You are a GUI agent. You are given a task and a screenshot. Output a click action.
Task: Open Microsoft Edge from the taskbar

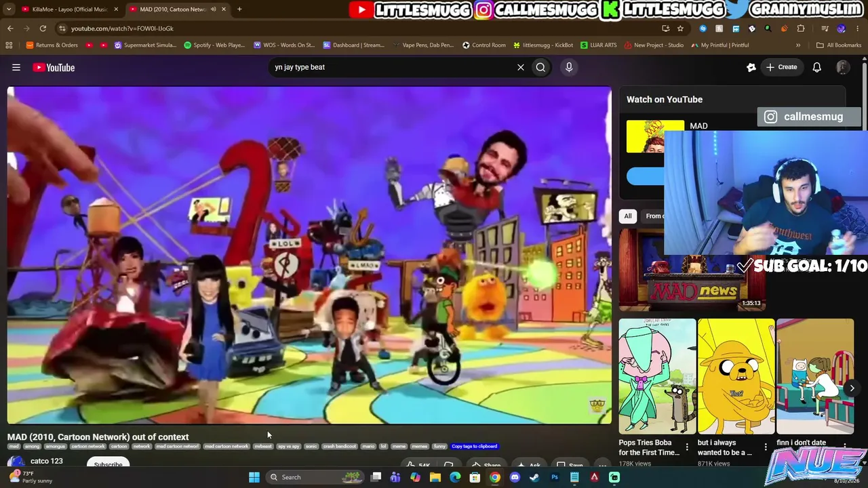pyautogui.click(x=455, y=477)
